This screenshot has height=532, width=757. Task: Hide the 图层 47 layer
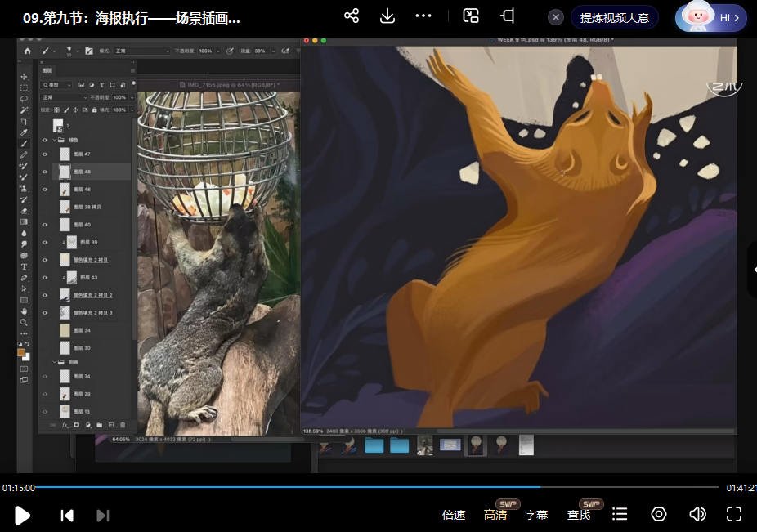click(45, 155)
